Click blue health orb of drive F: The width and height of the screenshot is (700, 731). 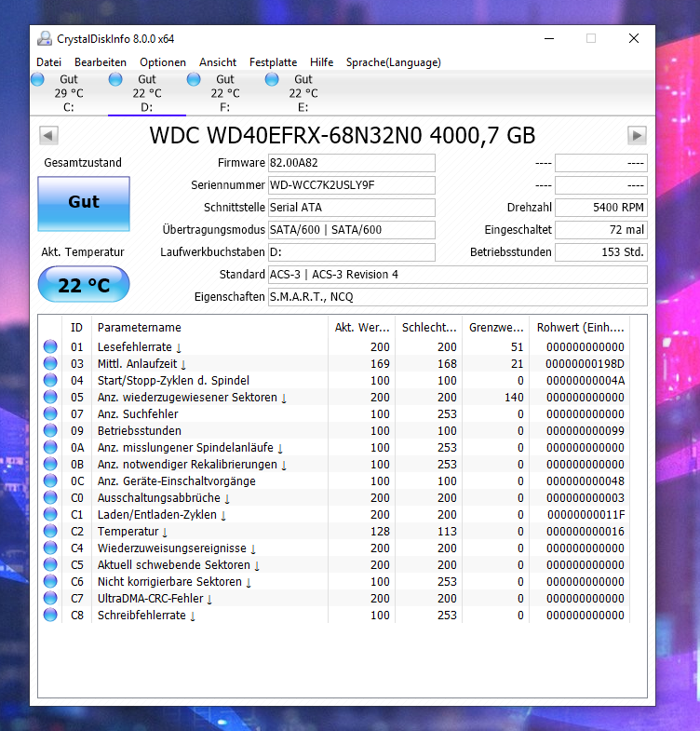click(x=194, y=79)
